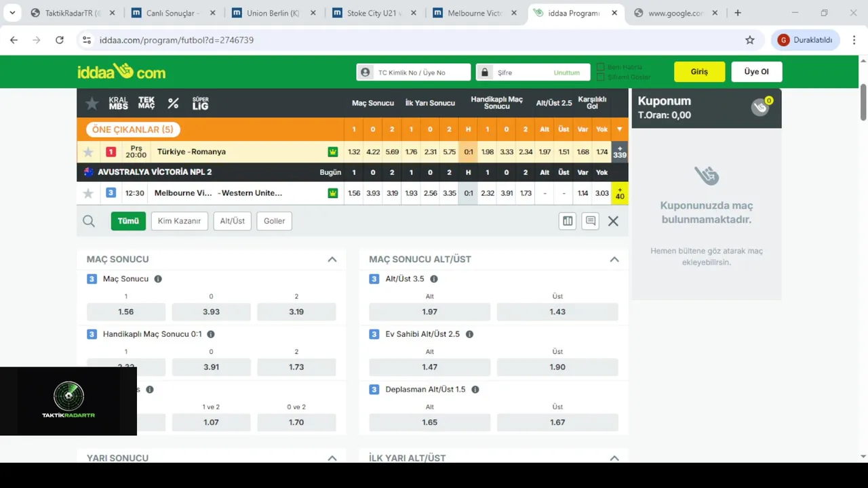868x488 pixels.
Task: Click the crown icon on Melbourne row
Action: click(333, 193)
